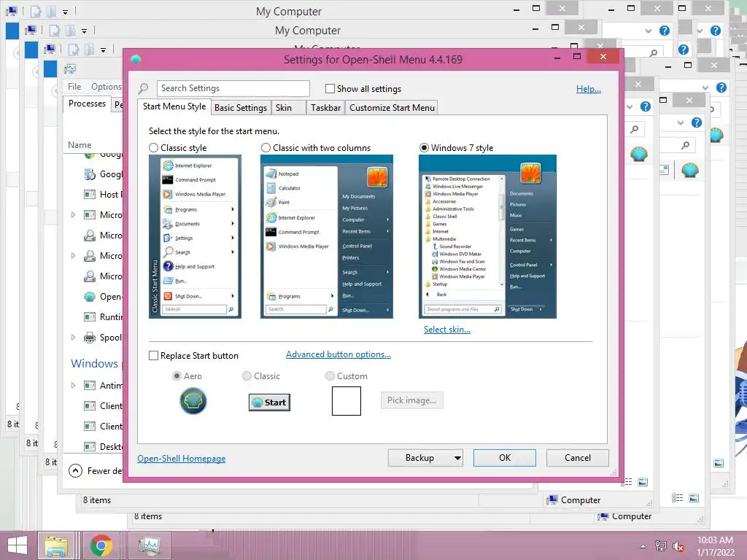Open Advanced button options link
Image resolution: width=747 pixels, height=560 pixels.
click(338, 354)
